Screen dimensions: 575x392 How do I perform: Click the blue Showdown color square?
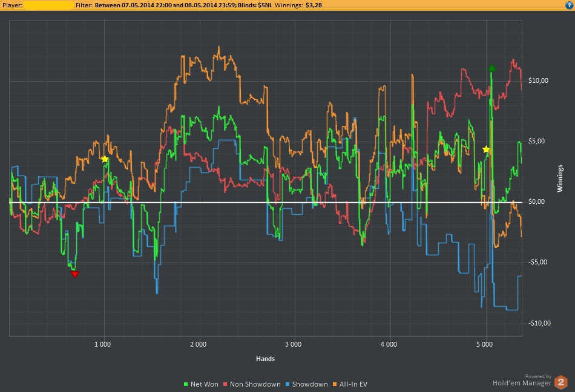(x=287, y=384)
